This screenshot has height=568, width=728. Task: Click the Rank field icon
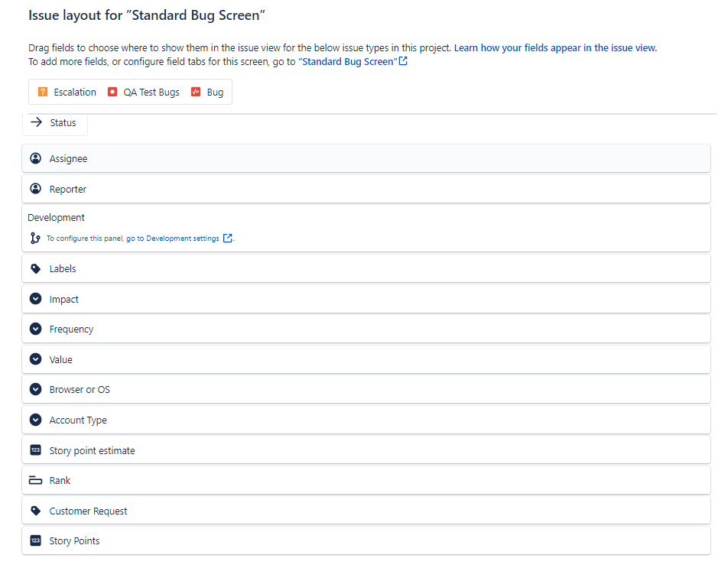(x=35, y=481)
